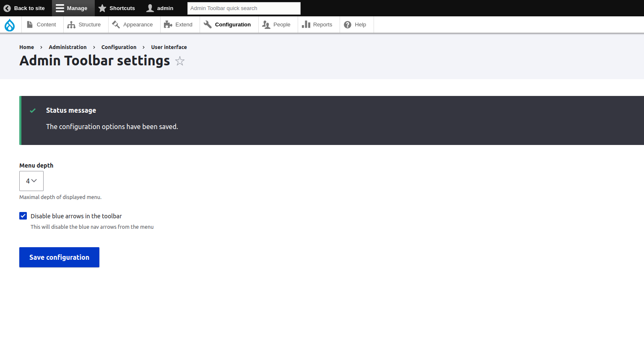This screenshot has width=644, height=362.
Task: Disable blue arrows in the toolbar
Action: coord(23,216)
